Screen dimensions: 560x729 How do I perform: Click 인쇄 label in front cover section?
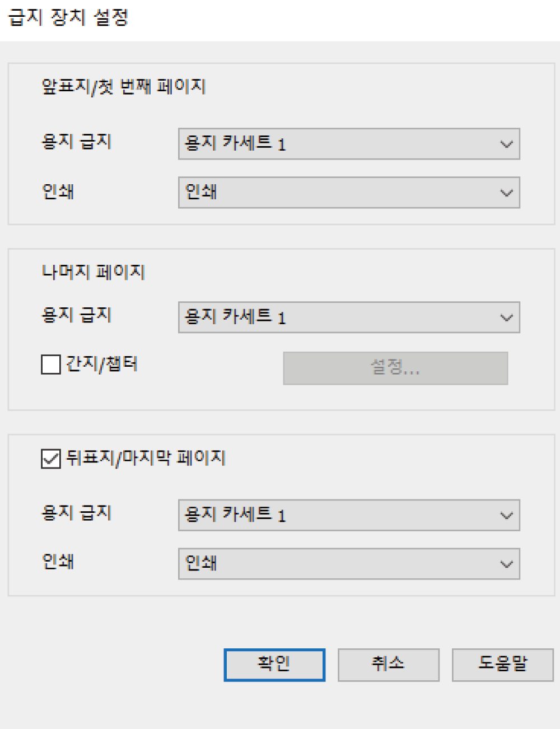coord(58,191)
